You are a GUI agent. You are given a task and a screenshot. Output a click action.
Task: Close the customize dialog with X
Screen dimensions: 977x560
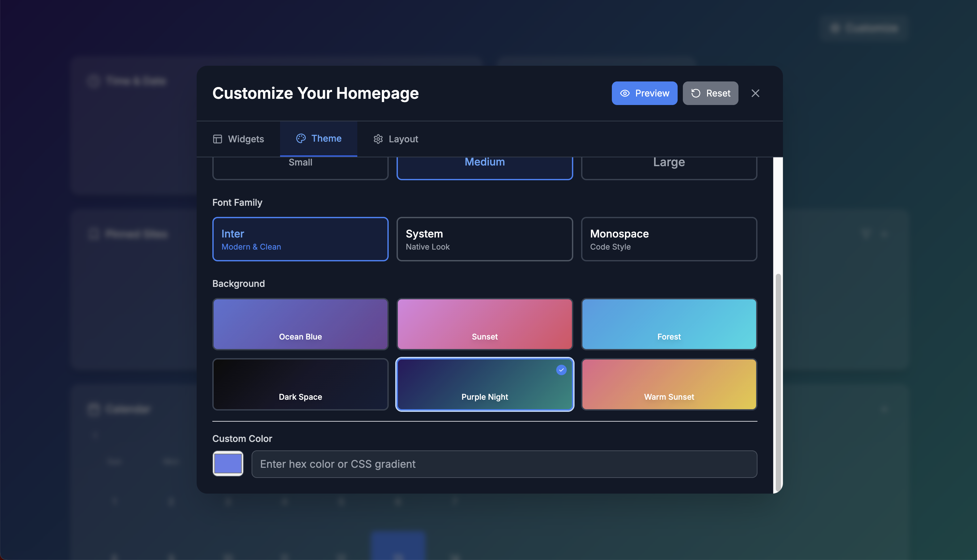tap(755, 94)
